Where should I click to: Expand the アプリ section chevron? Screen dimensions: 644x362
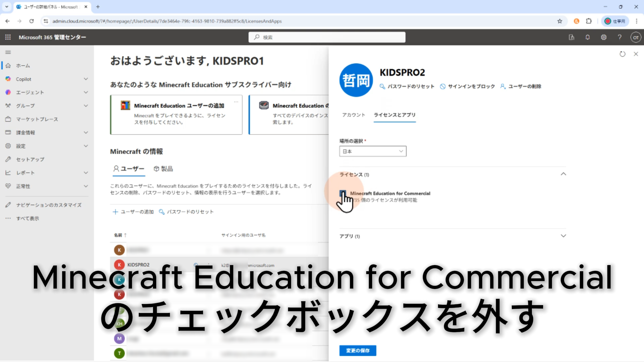[563, 236]
